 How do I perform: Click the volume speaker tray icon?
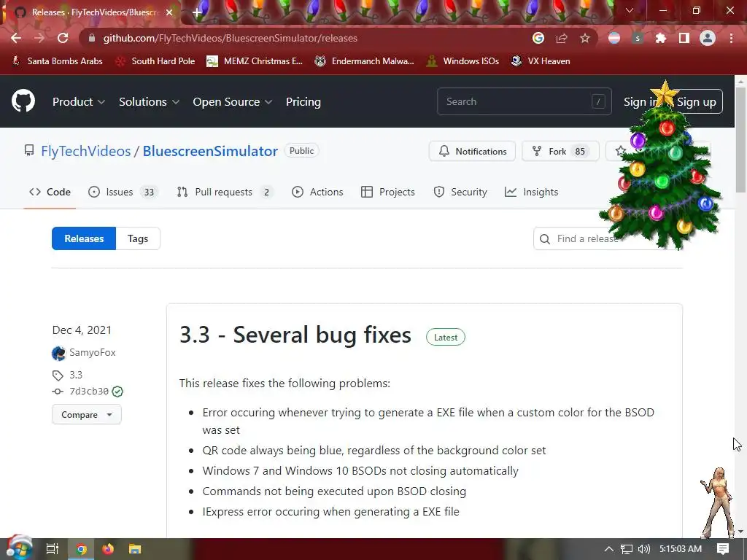coord(644,549)
